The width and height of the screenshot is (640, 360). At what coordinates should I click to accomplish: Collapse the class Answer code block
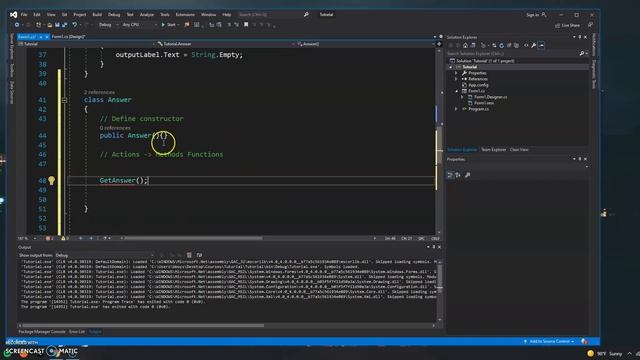64,100
